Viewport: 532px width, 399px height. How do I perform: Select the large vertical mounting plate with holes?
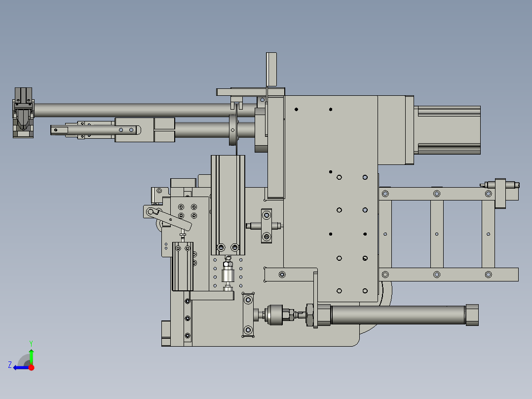[331, 199]
